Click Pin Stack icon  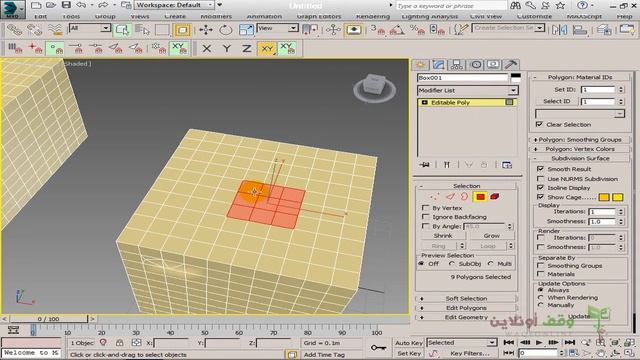(x=425, y=164)
